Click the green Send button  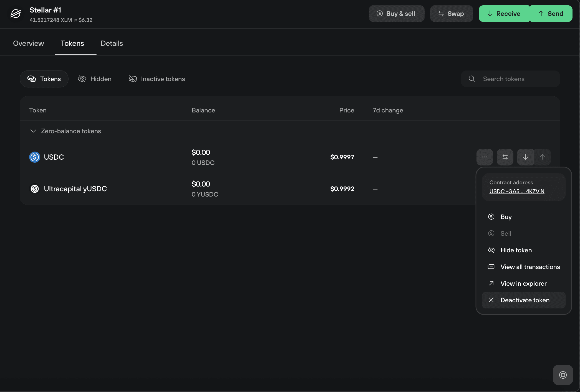point(551,14)
